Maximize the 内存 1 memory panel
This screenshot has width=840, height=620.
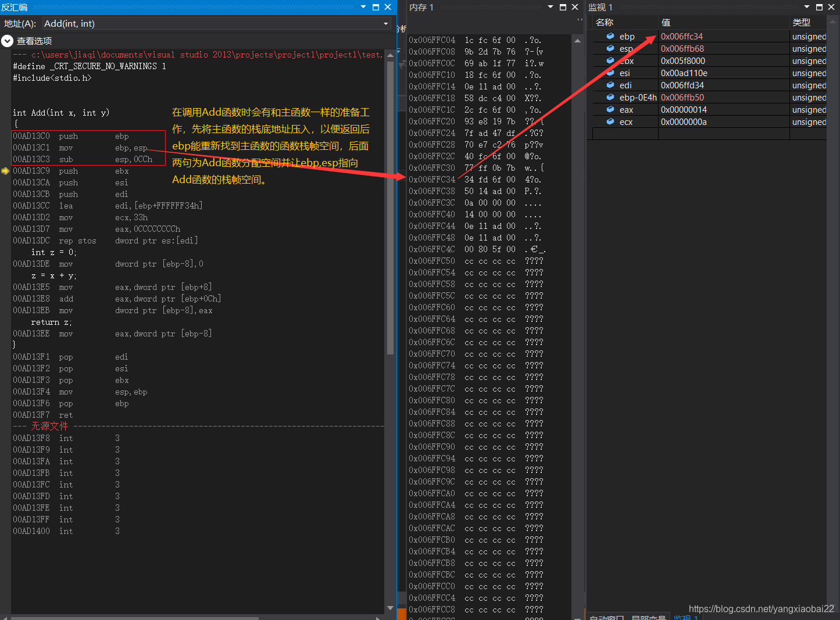[x=563, y=7]
